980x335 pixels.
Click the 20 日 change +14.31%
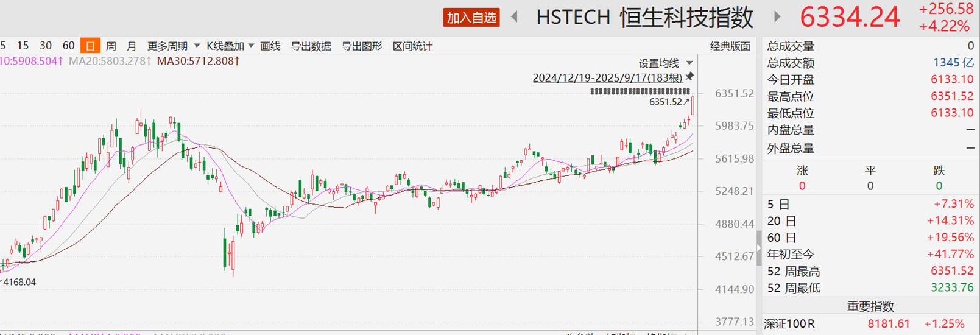tap(950, 221)
